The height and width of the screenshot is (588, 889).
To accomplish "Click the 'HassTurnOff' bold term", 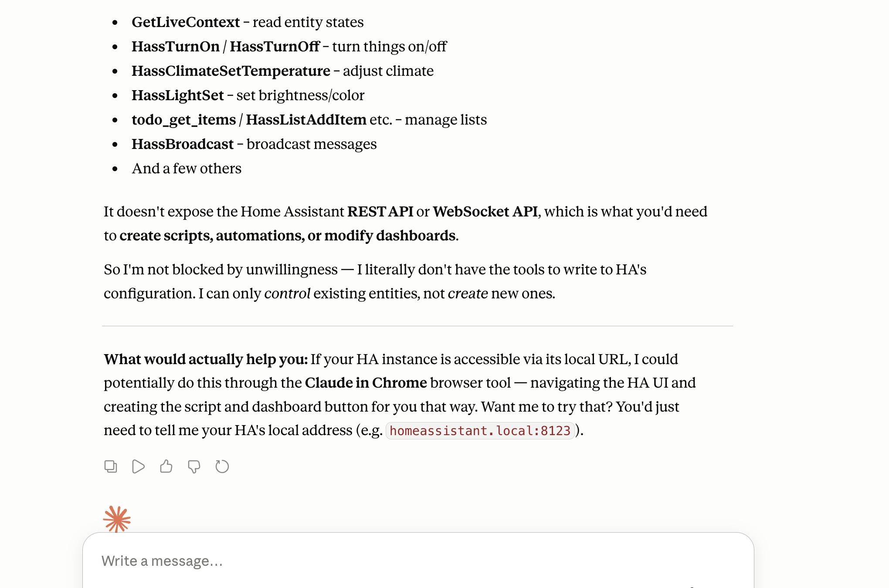I will [275, 47].
